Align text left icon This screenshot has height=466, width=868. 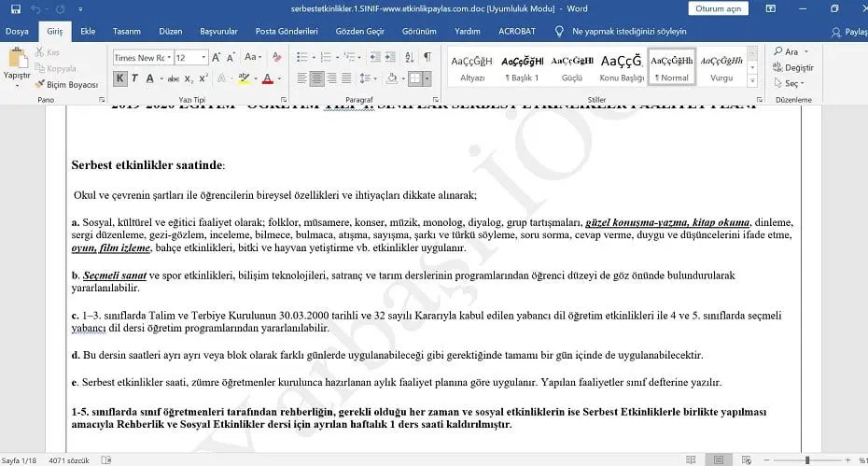click(301, 78)
